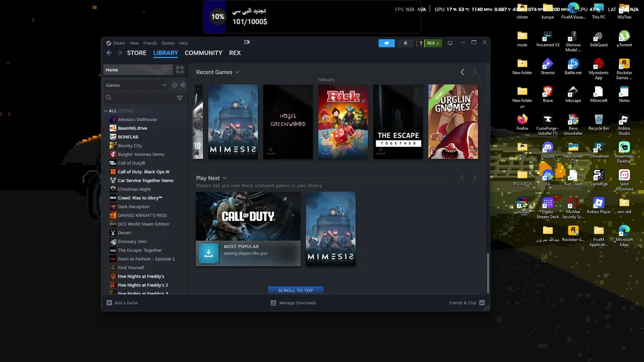
Task: Switch to the STORE tab
Action: coord(137,53)
